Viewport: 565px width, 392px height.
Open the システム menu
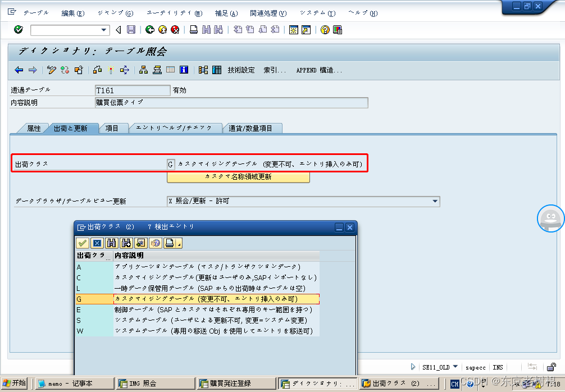[317, 13]
